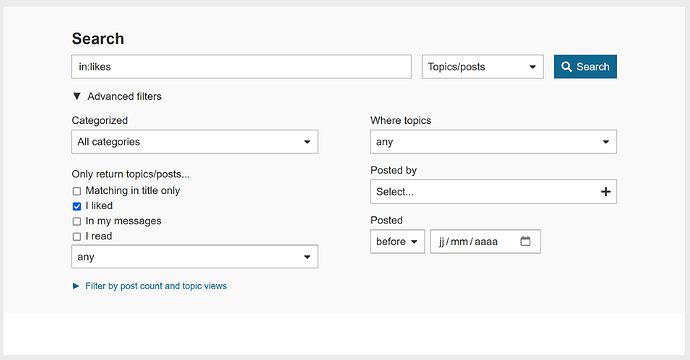Viewport: 690px width, 360px height.
Task: Open the 'any' dropdown below I read
Action: [x=195, y=257]
